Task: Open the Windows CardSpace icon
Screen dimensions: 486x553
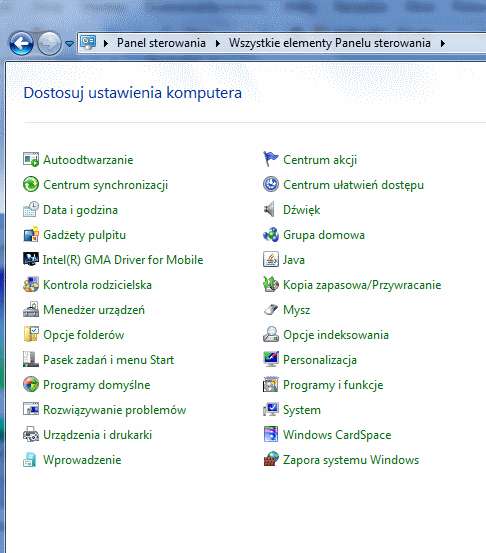Action: (x=271, y=435)
